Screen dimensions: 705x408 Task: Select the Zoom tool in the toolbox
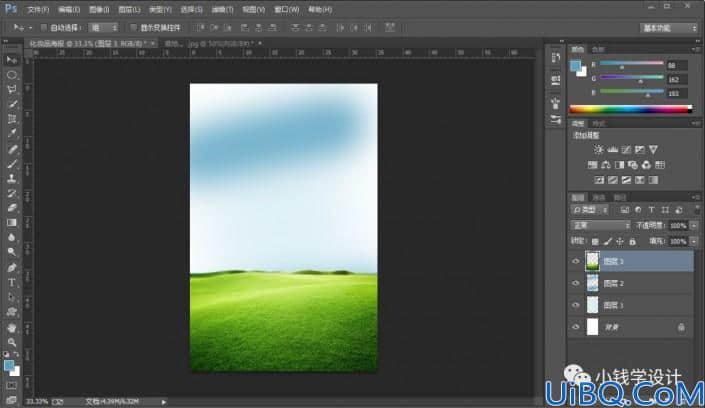(x=12, y=342)
